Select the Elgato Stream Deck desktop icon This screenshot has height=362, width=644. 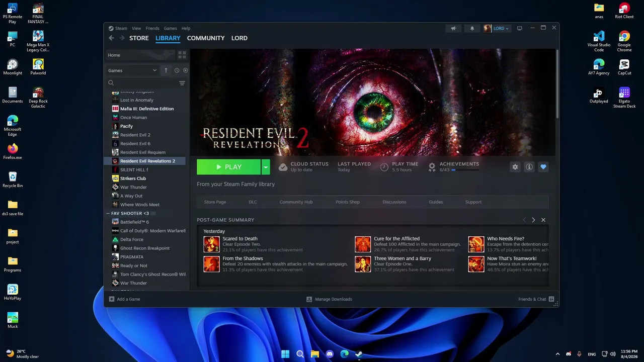click(624, 98)
